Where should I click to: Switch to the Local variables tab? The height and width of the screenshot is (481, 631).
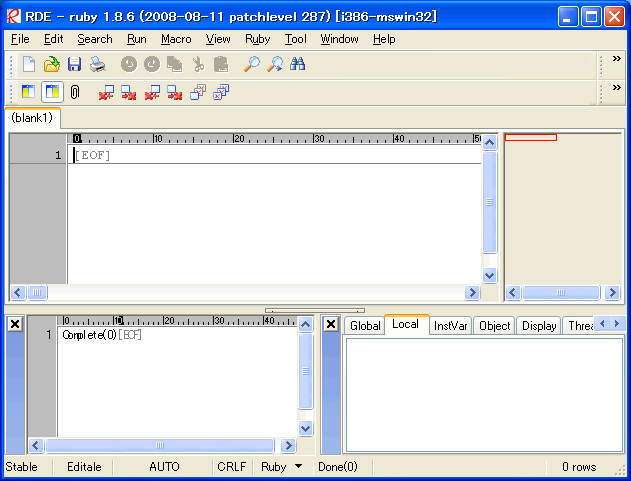(406, 324)
